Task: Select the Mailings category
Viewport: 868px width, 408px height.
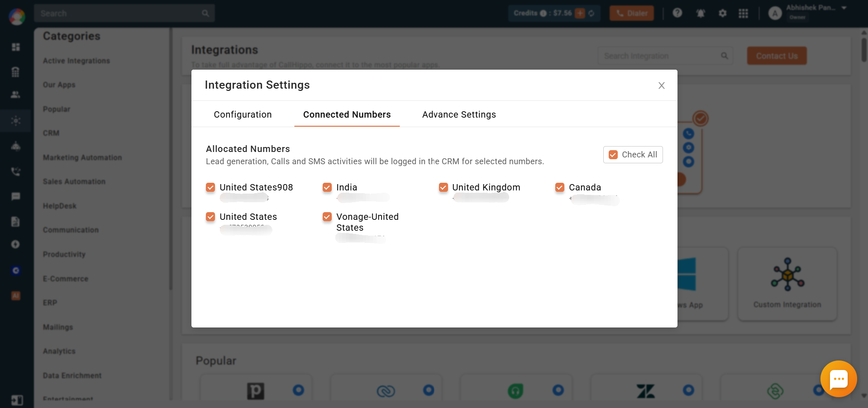Action: (x=58, y=327)
